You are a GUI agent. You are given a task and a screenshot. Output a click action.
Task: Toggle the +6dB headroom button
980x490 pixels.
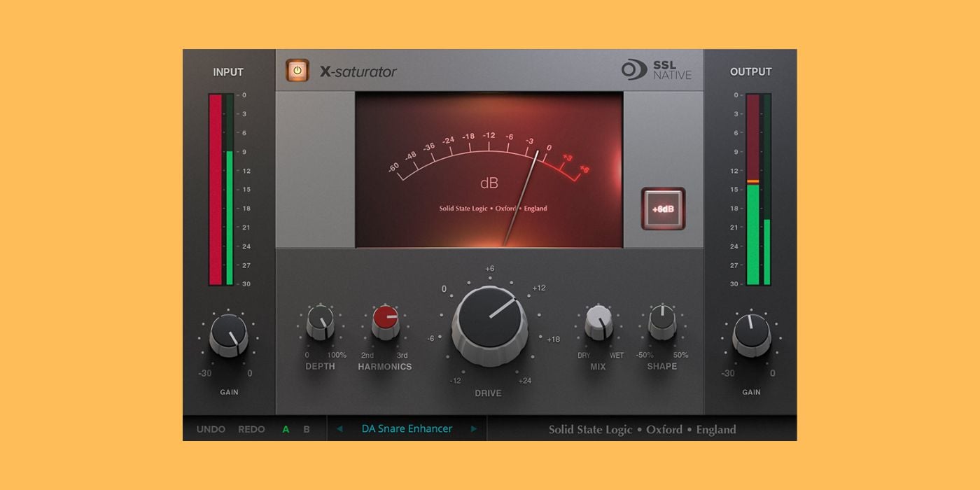[663, 209]
